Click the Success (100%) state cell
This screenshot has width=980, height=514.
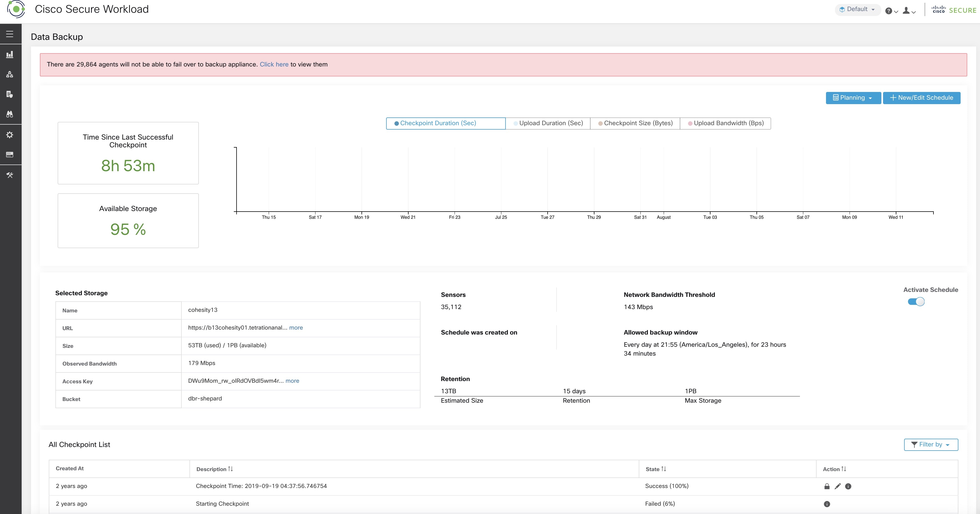click(x=666, y=486)
